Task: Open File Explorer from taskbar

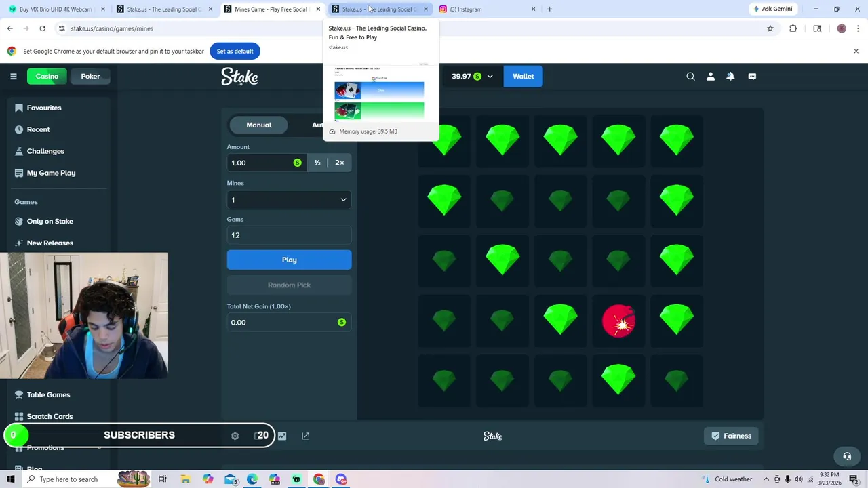Action: [x=185, y=479]
